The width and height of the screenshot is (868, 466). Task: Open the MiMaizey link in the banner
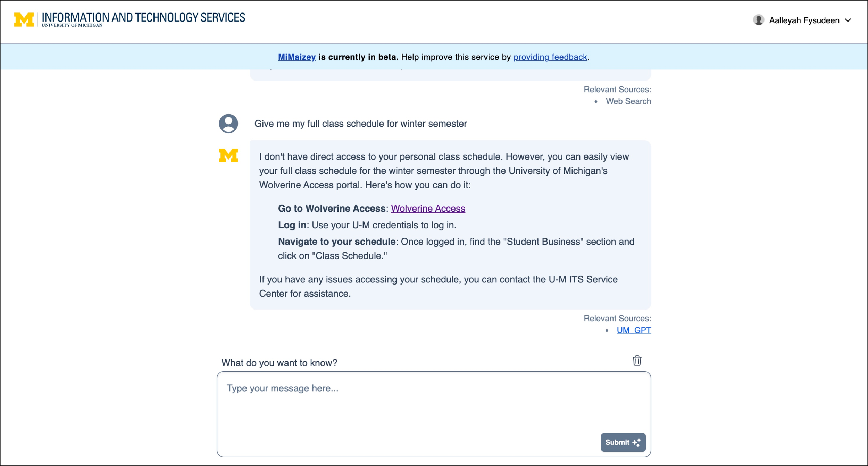point(297,57)
